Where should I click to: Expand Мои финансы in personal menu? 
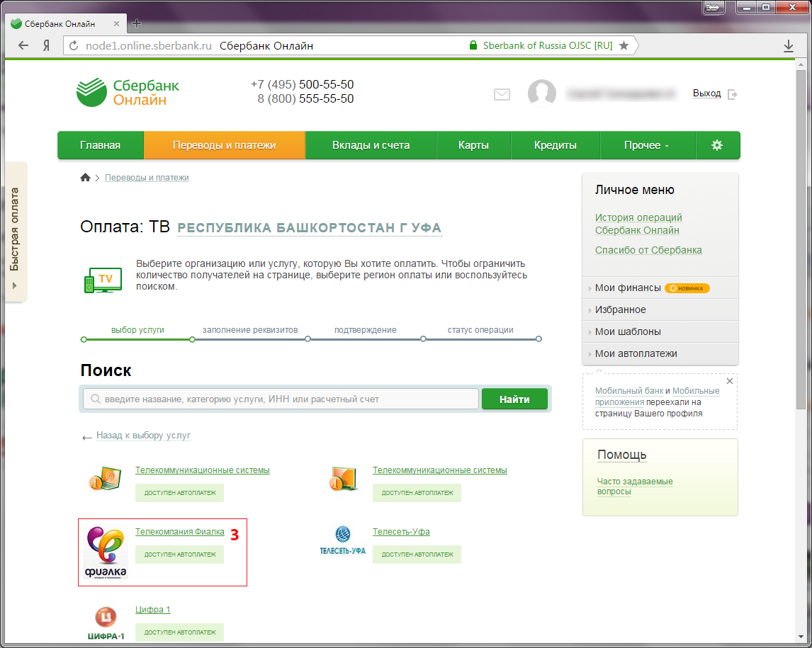tap(660, 288)
